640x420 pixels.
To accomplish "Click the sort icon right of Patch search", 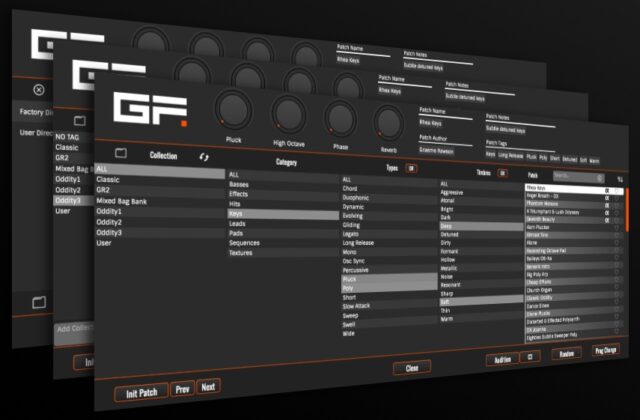I will click(620, 180).
